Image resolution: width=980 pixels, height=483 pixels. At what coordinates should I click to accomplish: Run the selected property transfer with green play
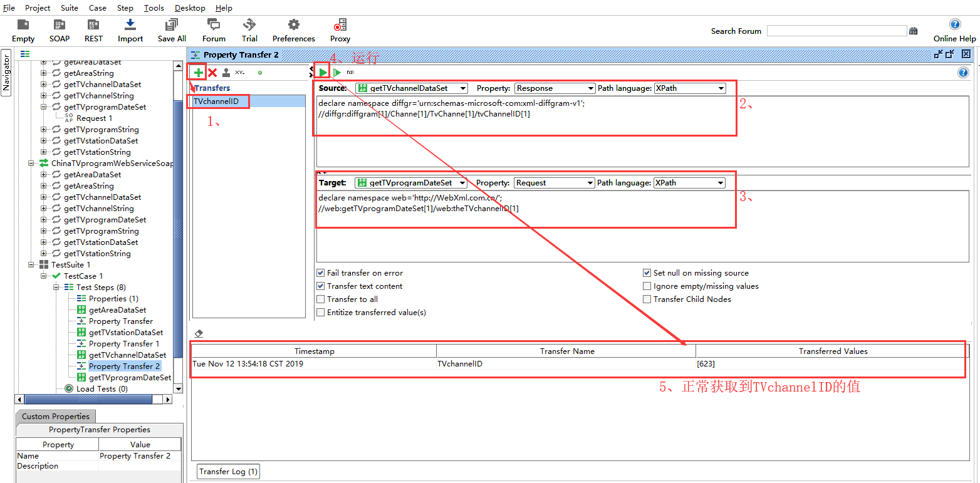point(323,72)
